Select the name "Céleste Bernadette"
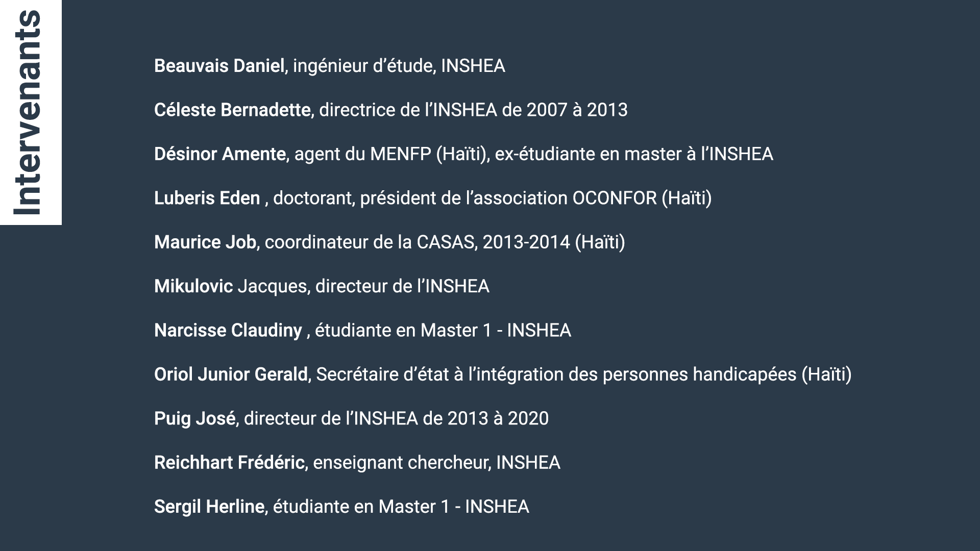The image size is (980, 551). (232, 110)
